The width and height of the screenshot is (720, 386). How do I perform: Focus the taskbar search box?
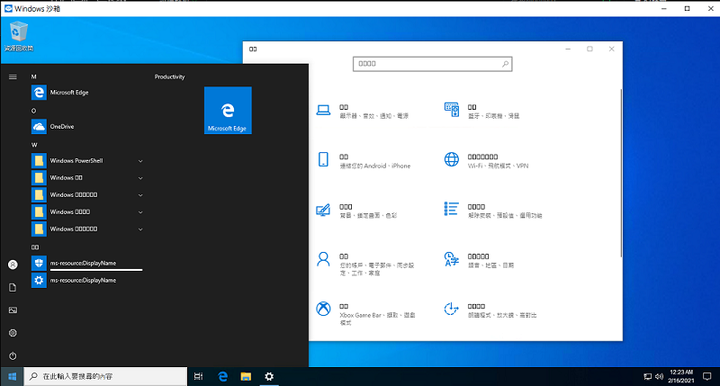pos(105,376)
